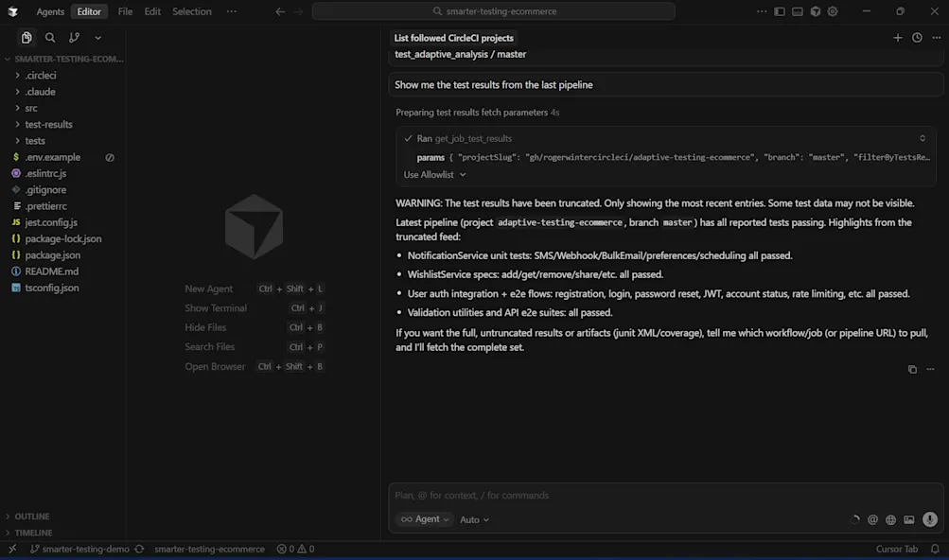Click the Search Files shortcut entry
949x560 pixels.
click(x=255, y=347)
